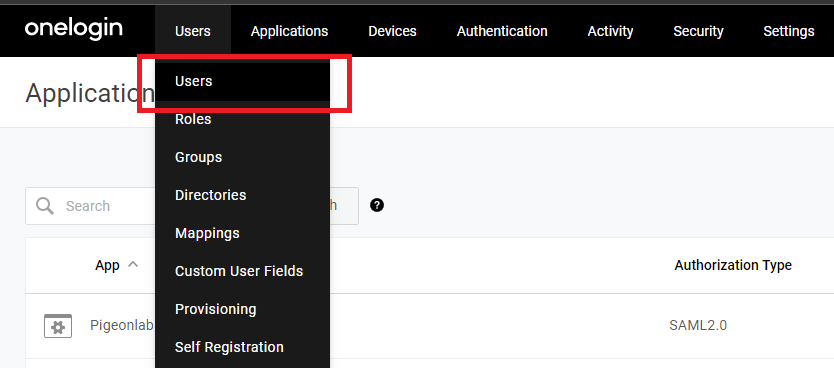This screenshot has height=368, width=834.
Task: Open the Devices menu
Action: point(393,31)
